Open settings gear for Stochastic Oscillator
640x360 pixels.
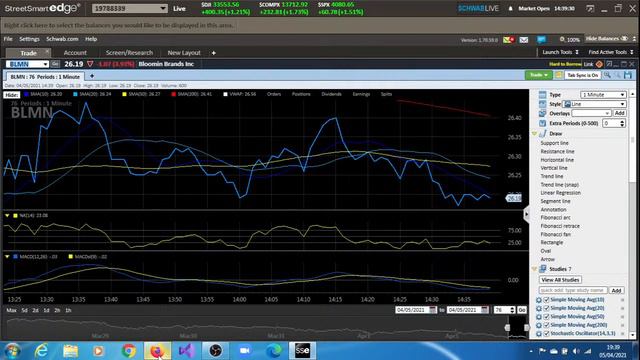coord(538,333)
